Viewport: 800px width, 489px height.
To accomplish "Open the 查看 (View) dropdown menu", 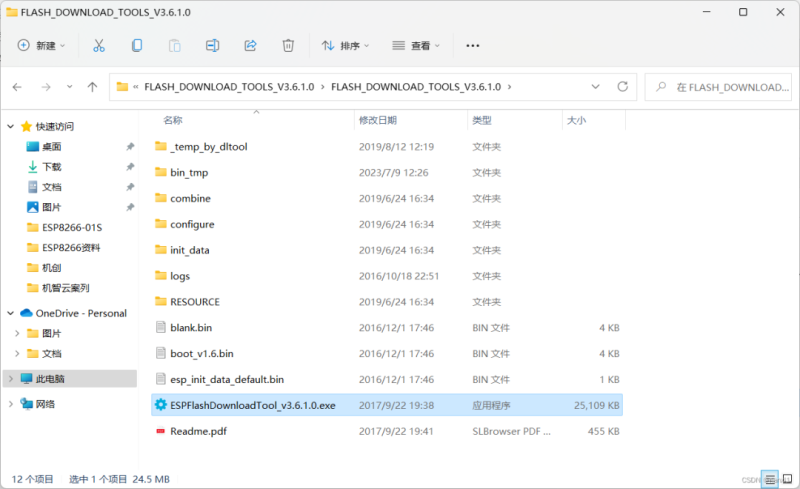I will 417,46.
